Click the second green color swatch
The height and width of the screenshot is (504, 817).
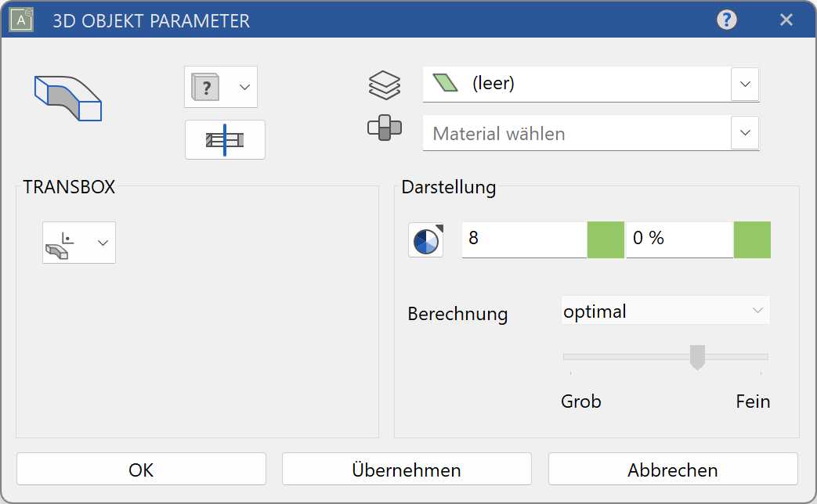(x=752, y=239)
